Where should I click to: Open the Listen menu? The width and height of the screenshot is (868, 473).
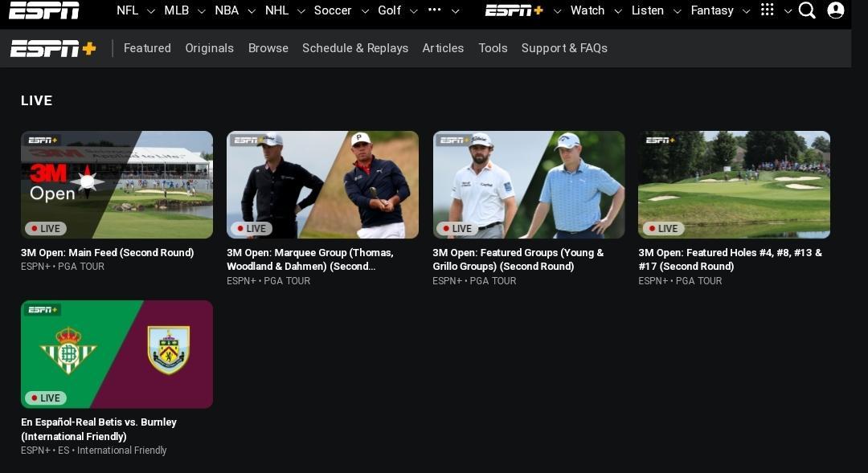pyautogui.click(x=648, y=10)
